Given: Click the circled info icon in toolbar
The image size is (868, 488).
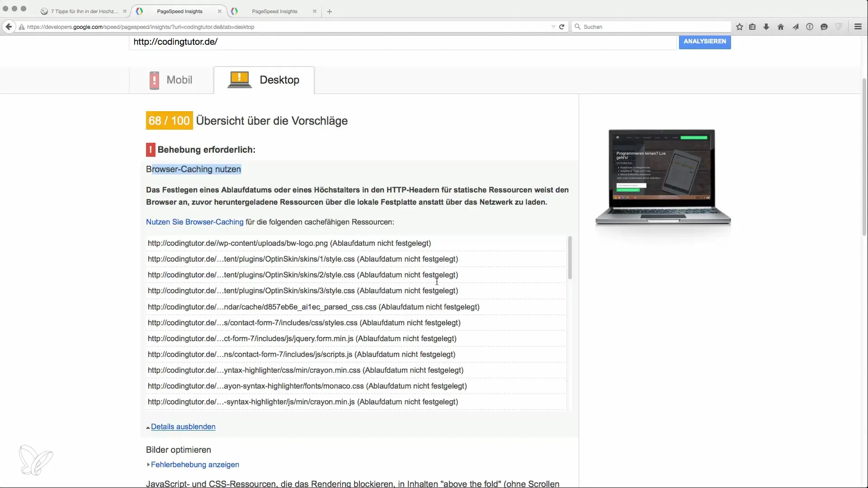Looking at the screenshot, I should click(x=810, y=27).
